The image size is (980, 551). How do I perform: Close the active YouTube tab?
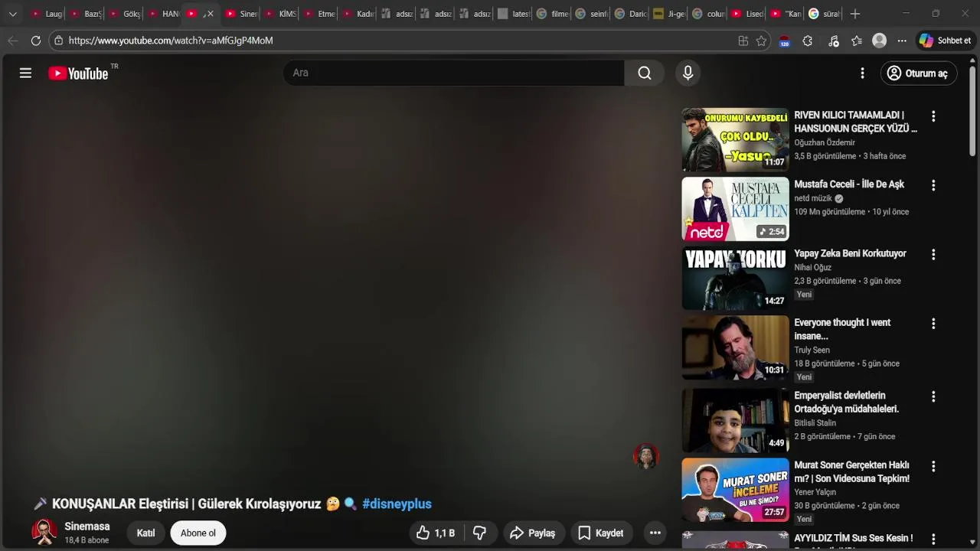211,14
